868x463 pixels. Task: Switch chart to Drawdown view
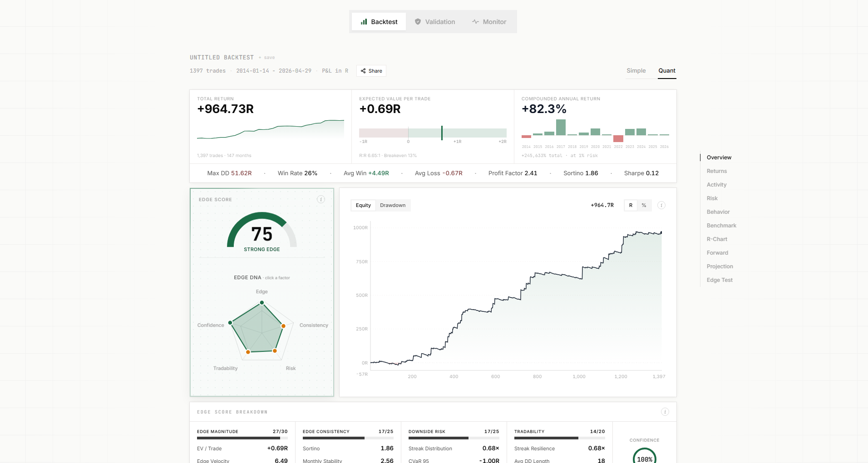(x=393, y=205)
